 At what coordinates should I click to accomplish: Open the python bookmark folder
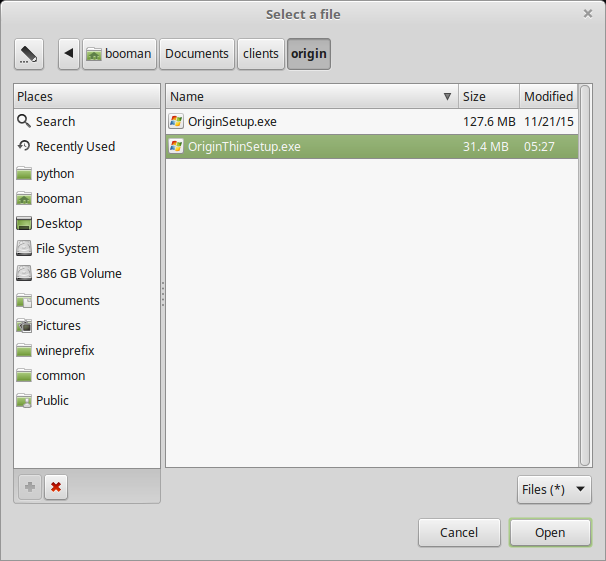point(87,173)
